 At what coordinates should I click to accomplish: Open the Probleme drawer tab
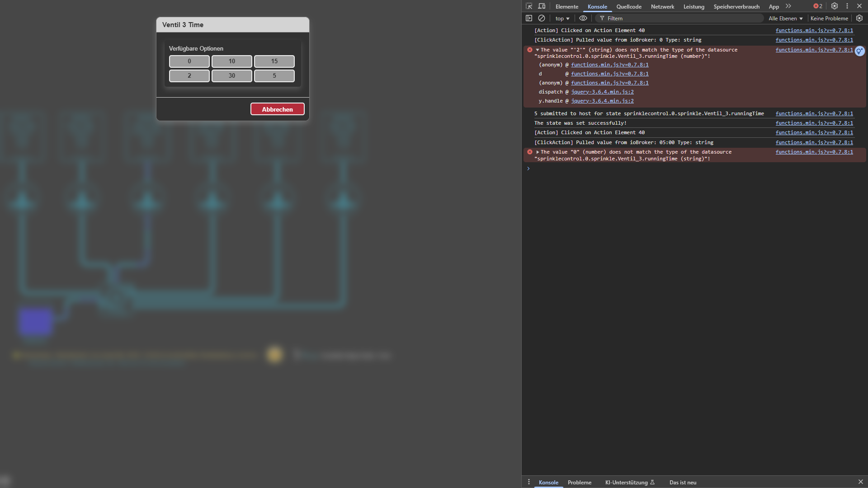tap(579, 483)
